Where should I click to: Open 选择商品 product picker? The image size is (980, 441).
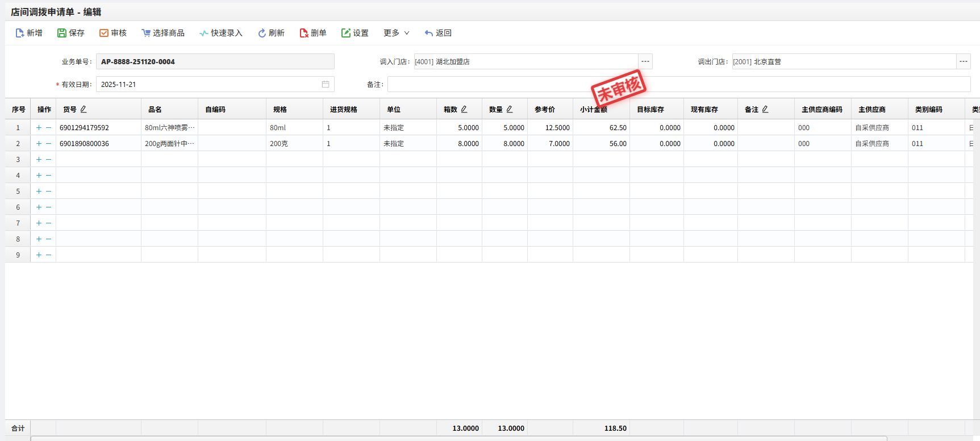click(x=146, y=33)
